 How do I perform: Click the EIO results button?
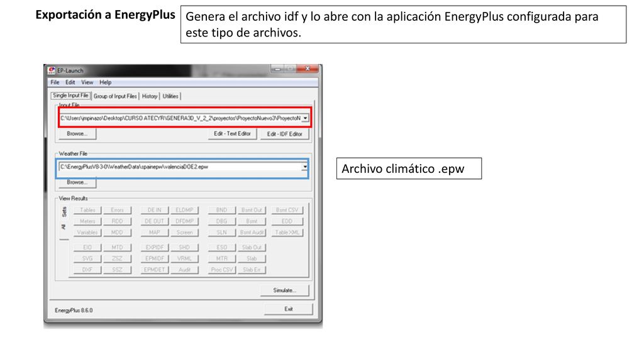coord(87,248)
